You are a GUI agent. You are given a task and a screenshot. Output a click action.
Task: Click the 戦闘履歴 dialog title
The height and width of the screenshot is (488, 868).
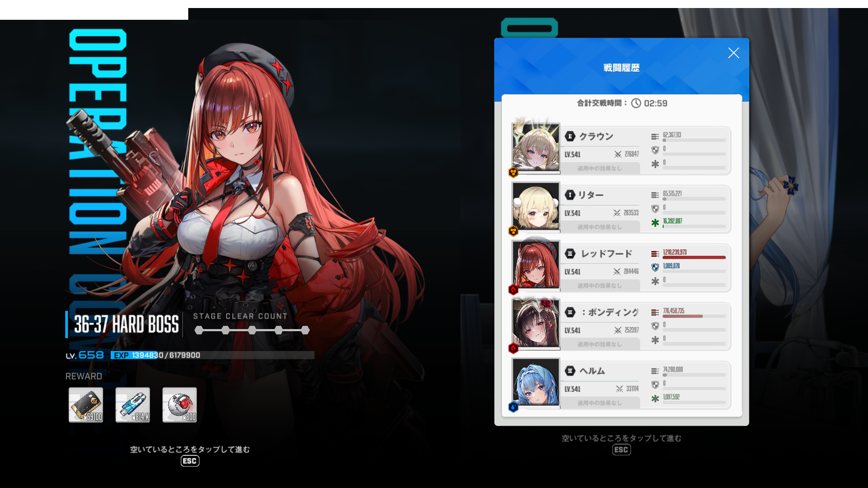tap(621, 68)
